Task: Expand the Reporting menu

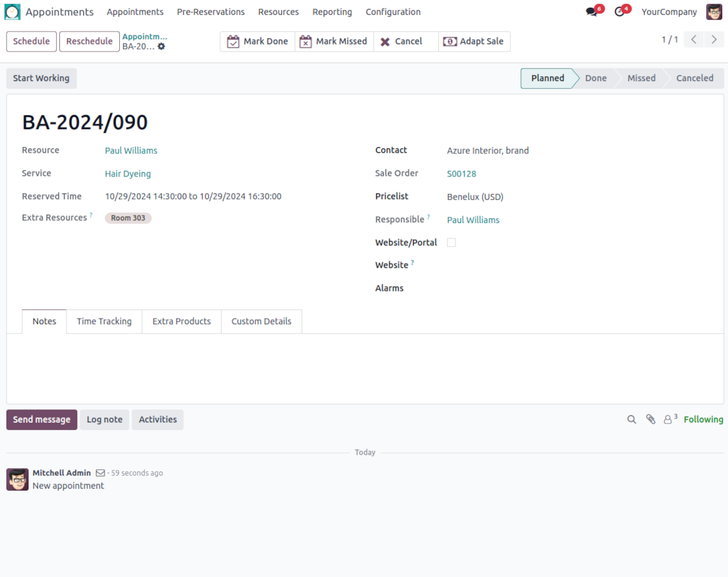Action: pyautogui.click(x=332, y=12)
